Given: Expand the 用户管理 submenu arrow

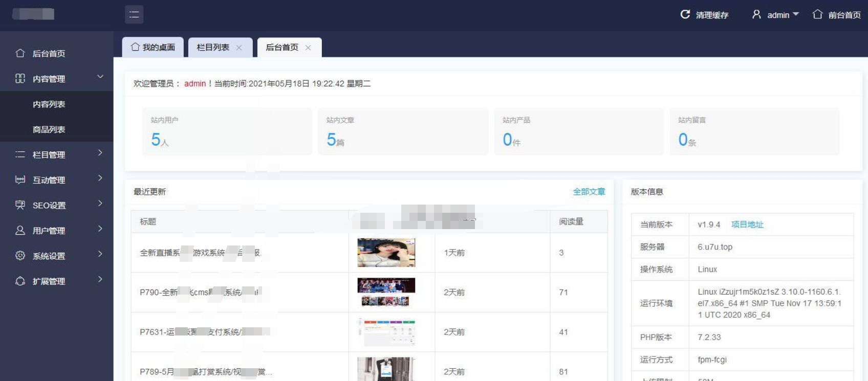Looking at the screenshot, I should click(100, 229).
